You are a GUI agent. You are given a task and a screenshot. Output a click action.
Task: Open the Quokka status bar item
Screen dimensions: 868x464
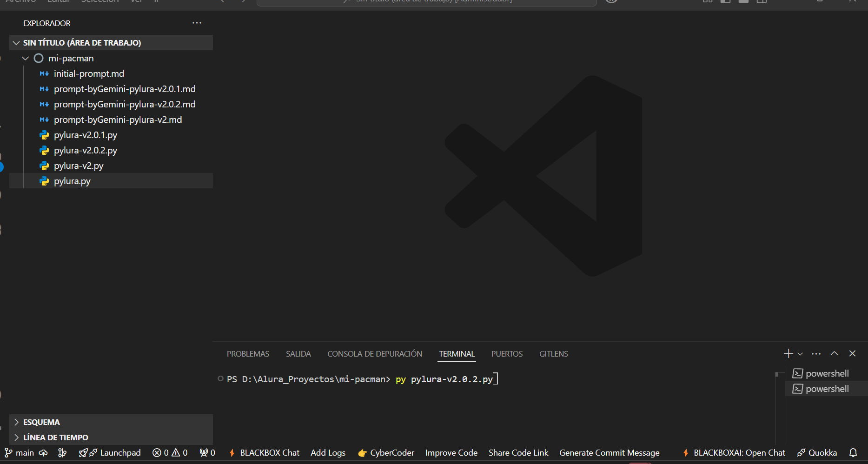[817, 453]
